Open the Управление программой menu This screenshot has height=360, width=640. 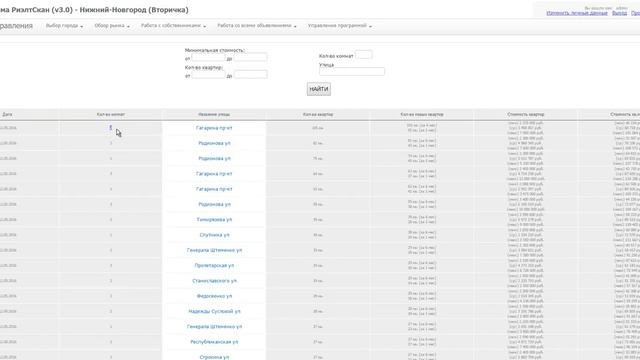point(340,26)
